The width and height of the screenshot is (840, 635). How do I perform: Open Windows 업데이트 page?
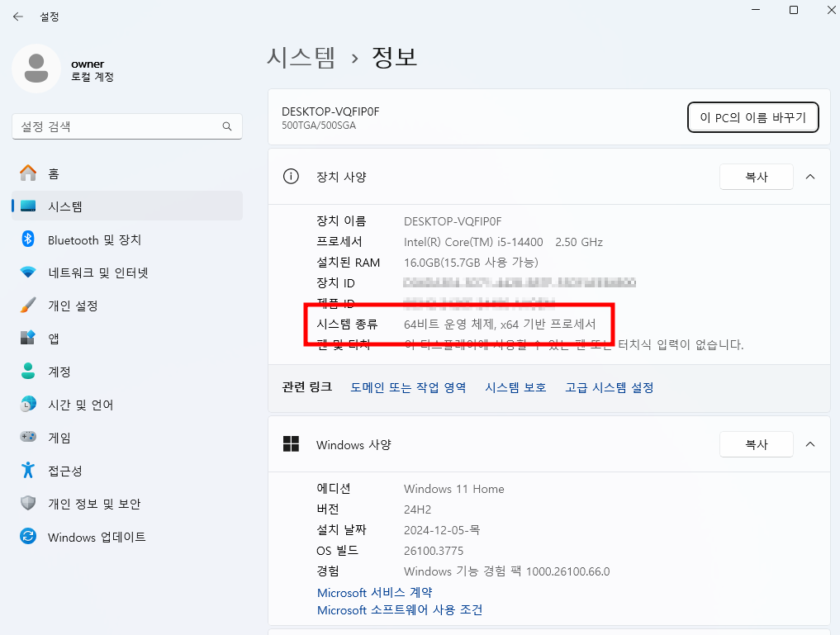click(127, 537)
